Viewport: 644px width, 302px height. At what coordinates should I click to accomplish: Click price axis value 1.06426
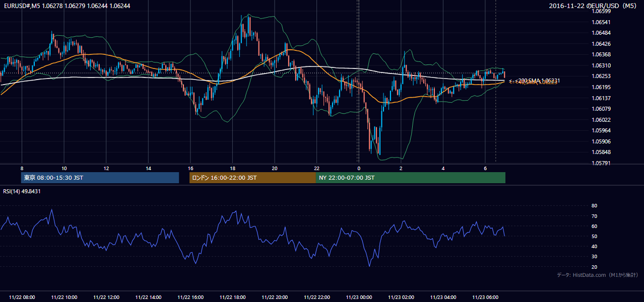pos(601,44)
